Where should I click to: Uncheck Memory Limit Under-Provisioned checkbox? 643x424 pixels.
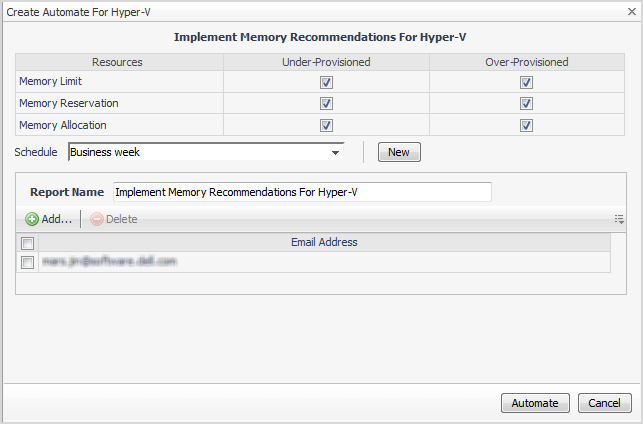tap(326, 82)
